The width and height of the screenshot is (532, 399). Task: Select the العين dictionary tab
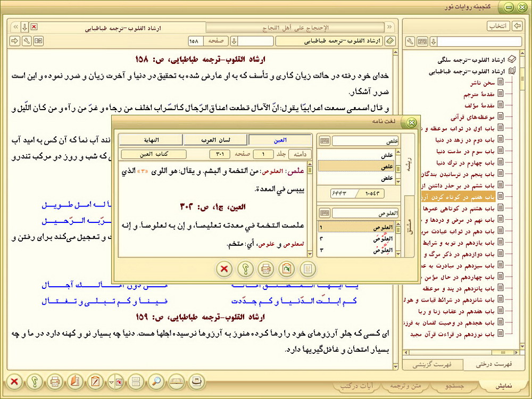[280, 140]
